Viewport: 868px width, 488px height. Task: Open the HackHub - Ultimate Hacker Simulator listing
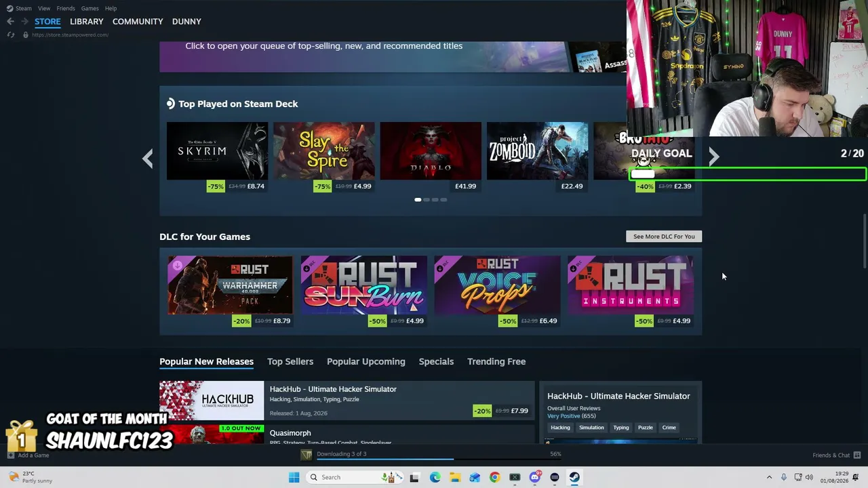pyautogui.click(x=347, y=401)
